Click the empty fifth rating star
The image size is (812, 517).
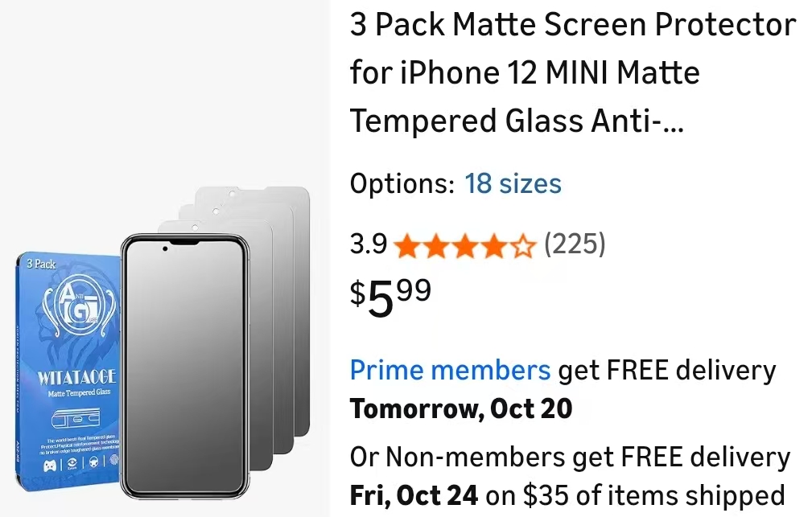(x=523, y=246)
